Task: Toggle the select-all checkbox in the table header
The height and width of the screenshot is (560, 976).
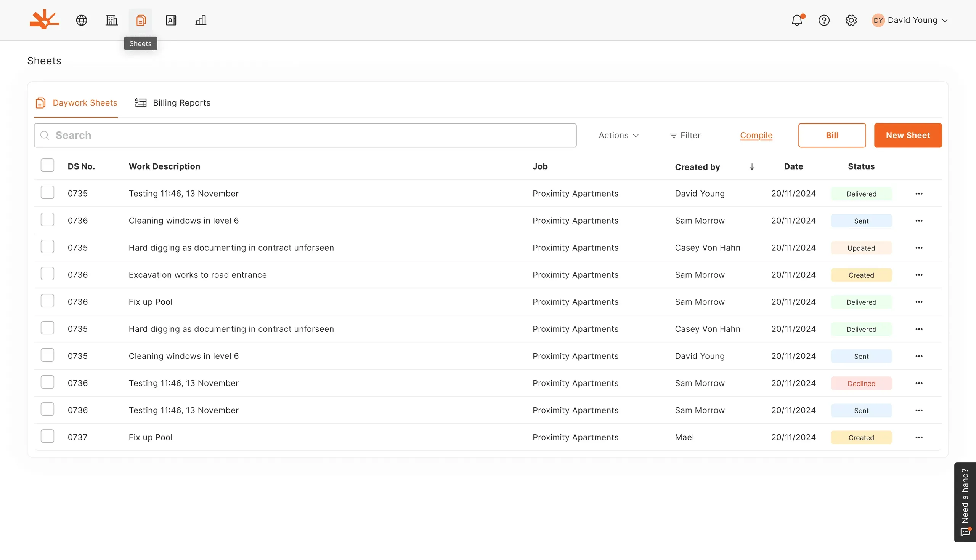Action: (47, 165)
